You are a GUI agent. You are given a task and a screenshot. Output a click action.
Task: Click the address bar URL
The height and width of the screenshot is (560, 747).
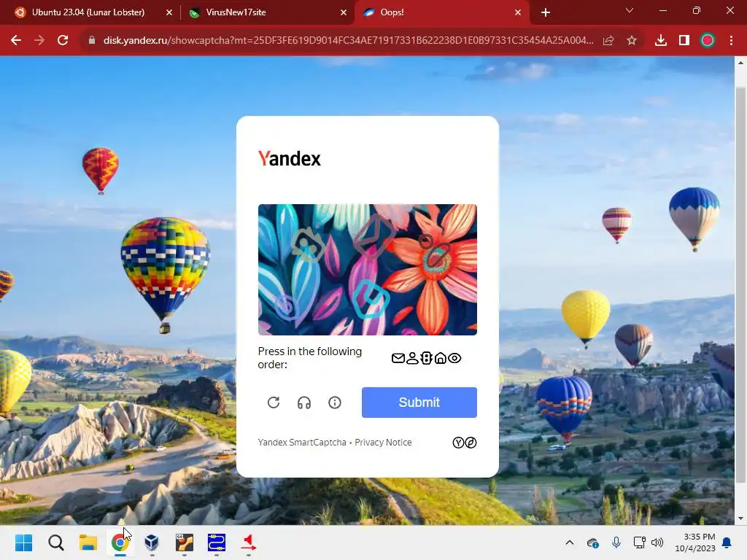coord(348,41)
